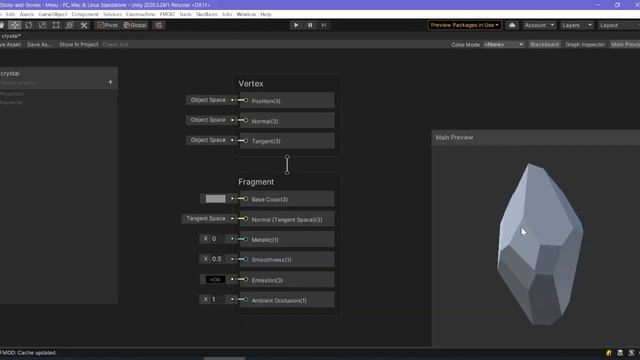This screenshot has height=360, width=640.
Task: Click Tangent Space label for Normal
Action: click(205, 219)
